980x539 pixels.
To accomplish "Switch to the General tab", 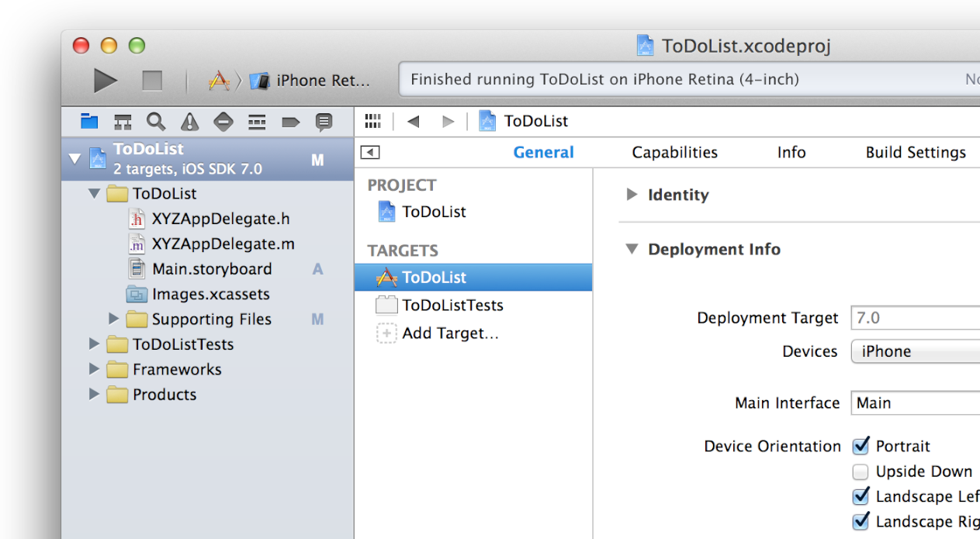I will tap(543, 153).
